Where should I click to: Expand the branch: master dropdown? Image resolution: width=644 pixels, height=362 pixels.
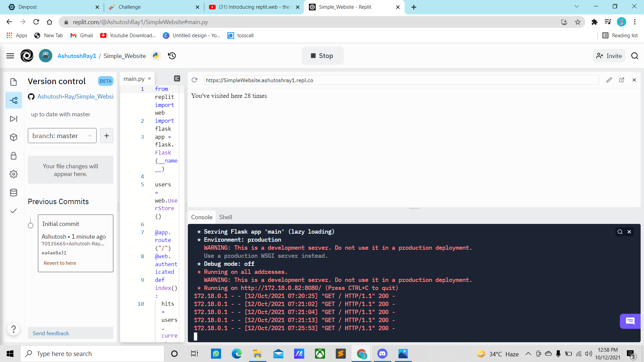[62, 136]
